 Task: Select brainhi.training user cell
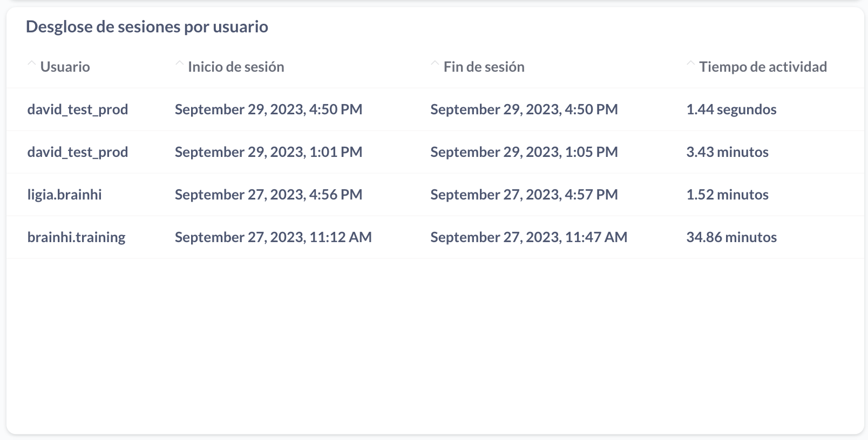tap(77, 237)
